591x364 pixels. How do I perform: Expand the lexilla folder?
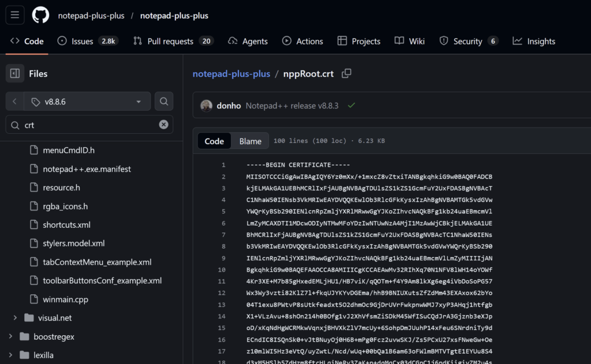click(x=10, y=355)
